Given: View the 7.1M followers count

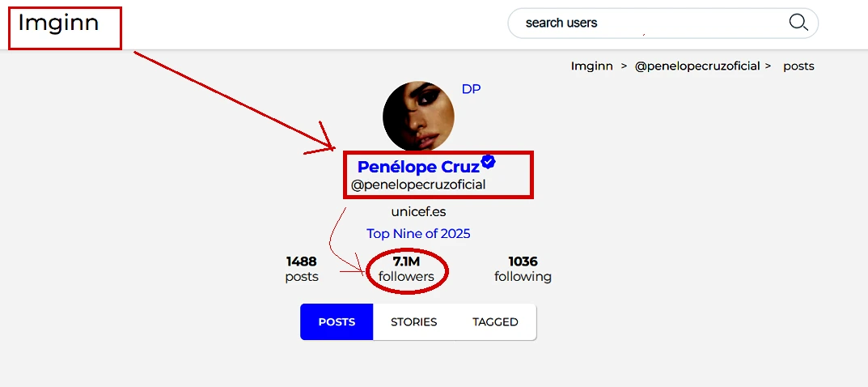Looking at the screenshot, I should pos(406,269).
